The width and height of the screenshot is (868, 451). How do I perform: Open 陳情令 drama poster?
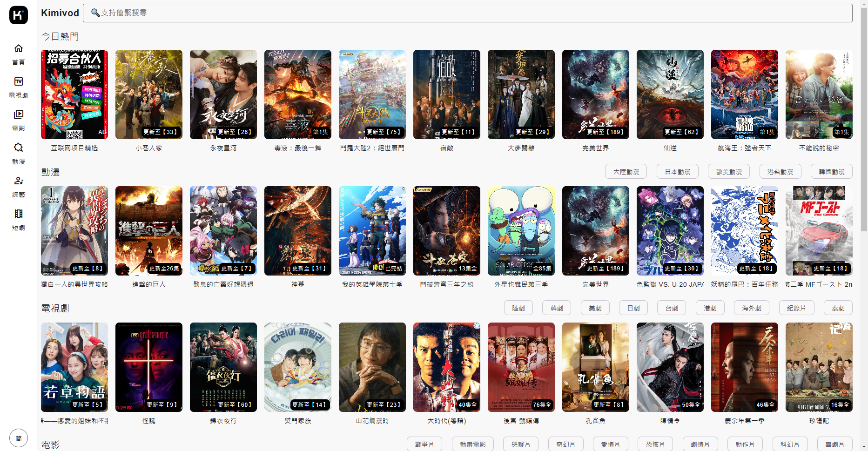tap(670, 367)
